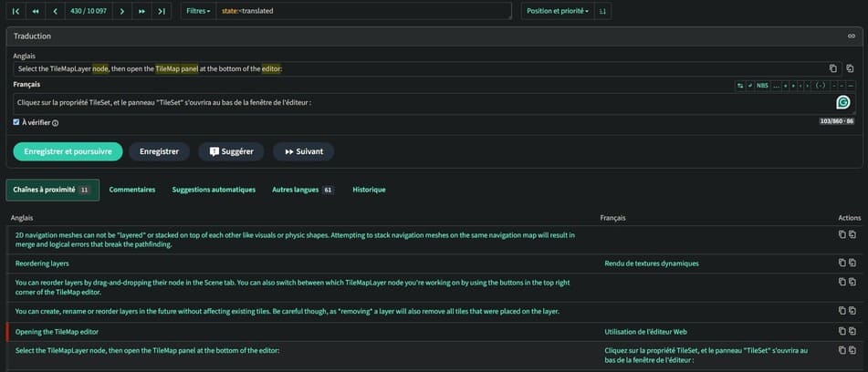Click the Suivant button

click(303, 151)
